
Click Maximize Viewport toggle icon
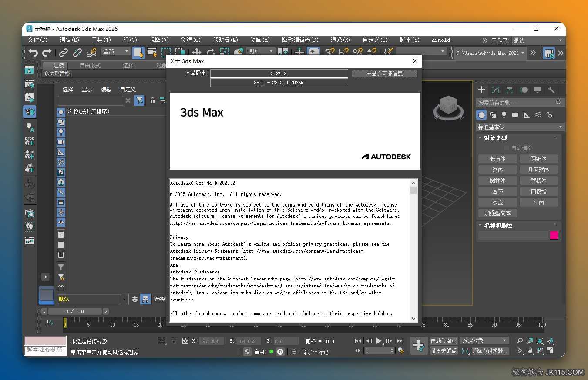coord(550,350)
